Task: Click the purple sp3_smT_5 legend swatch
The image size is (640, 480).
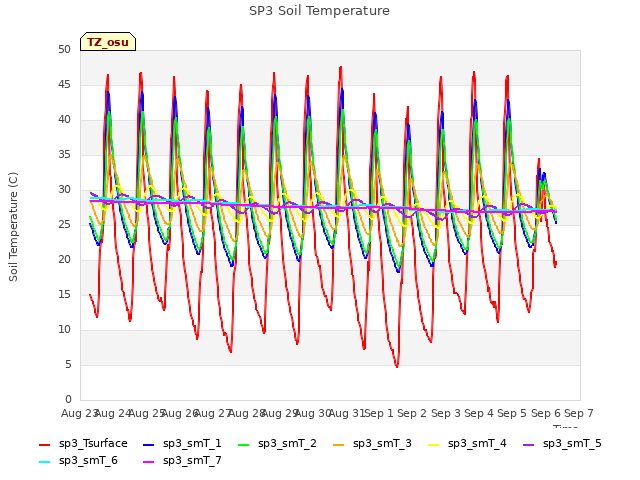Action: [x=529, y=444]
